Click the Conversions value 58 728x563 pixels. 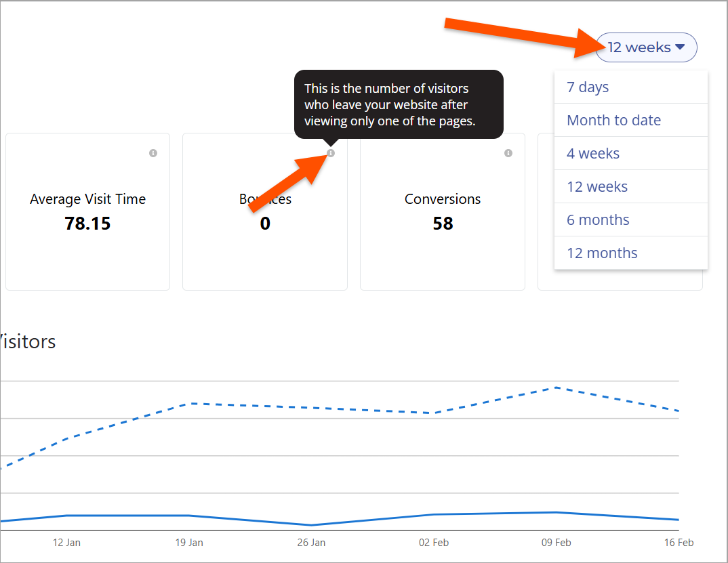[x=443, y=224]
